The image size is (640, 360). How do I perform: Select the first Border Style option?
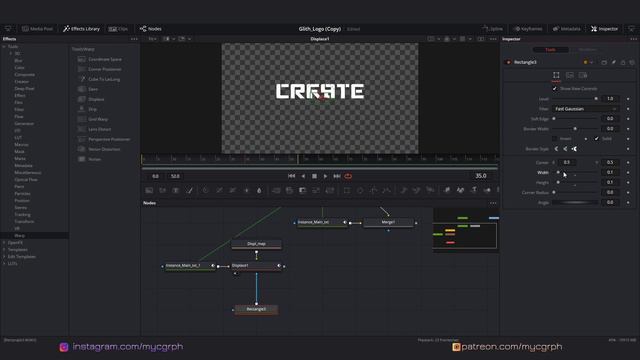(x=556, y=149)
